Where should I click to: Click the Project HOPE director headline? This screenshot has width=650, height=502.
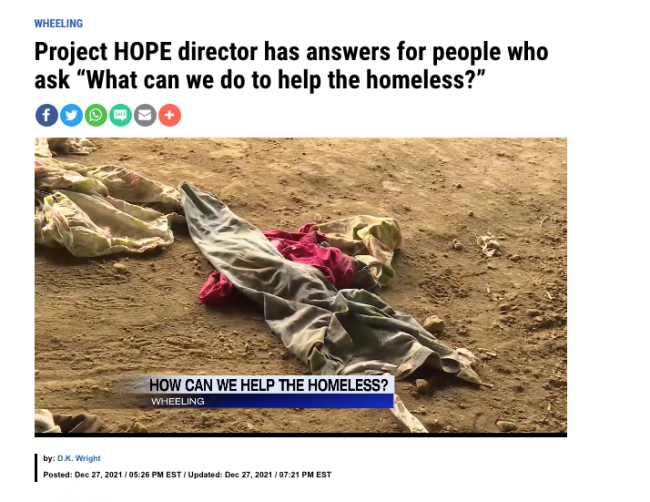click(x=291, y=65)
